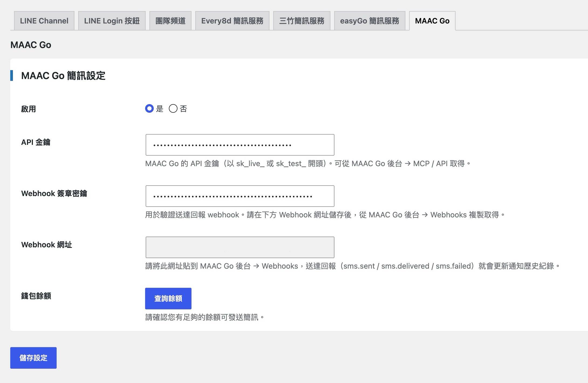The image size is (588, 383).
Task: Click the 啟用 field label
Action: tap(28, 109)
